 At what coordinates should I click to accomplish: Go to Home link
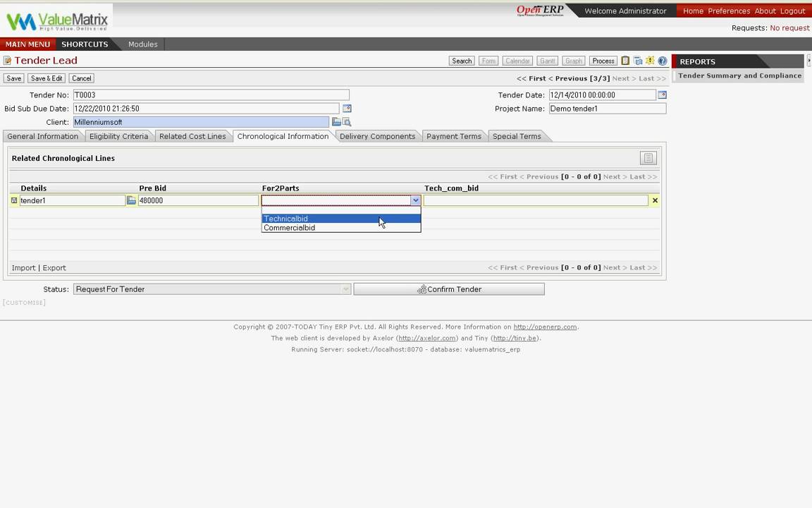[x=693, y=11]
